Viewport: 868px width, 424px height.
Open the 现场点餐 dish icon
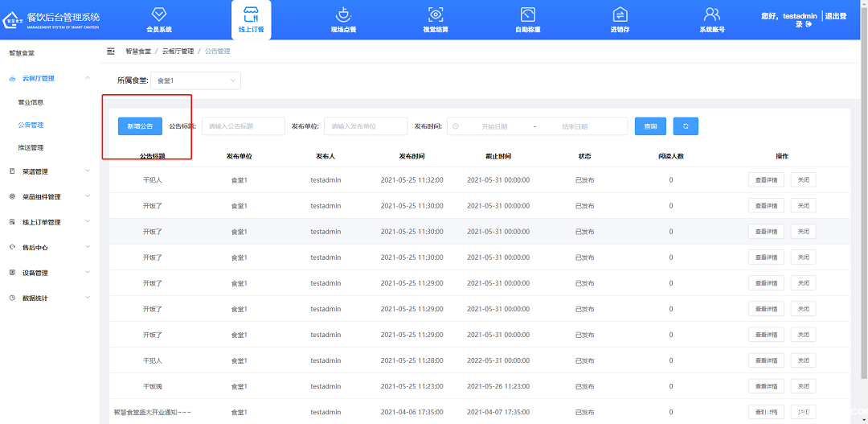343,14
